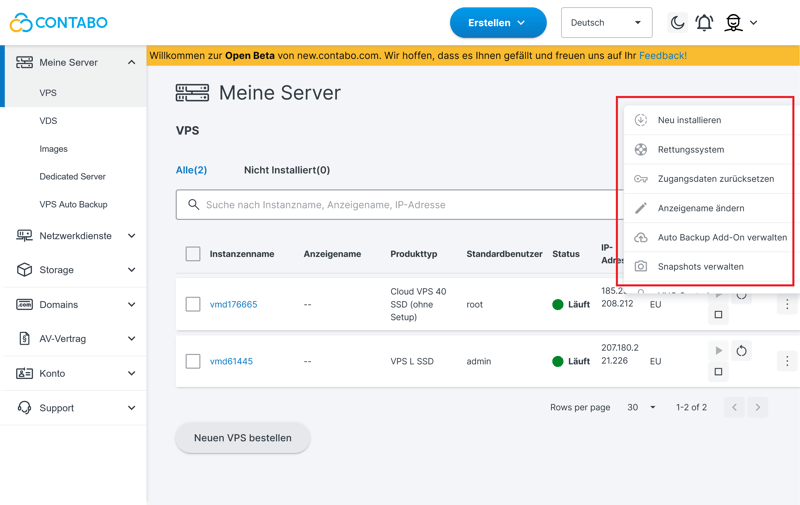Open the Deutsch language dropdown
The image size is (800, 505).
[606, 23]
